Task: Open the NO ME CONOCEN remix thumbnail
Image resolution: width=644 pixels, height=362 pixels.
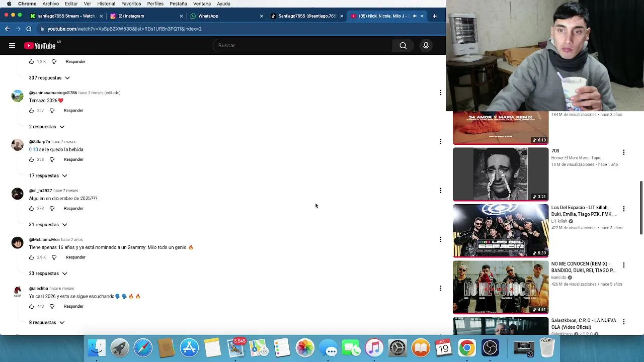Action: click(501, 287)
